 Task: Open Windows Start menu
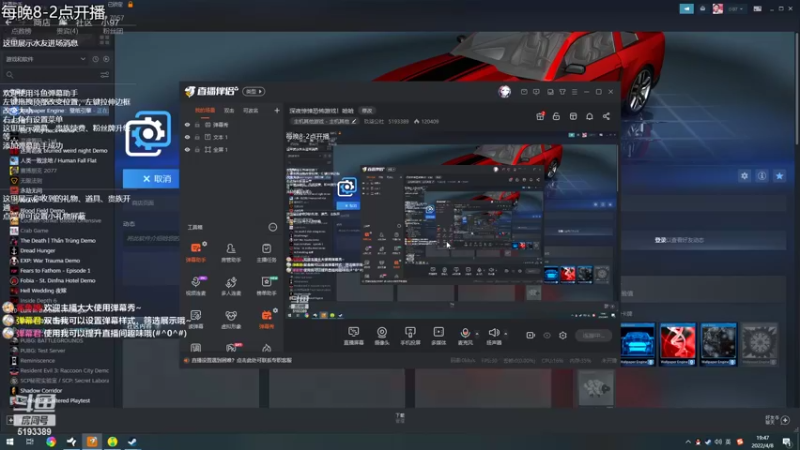coord(9,442)
